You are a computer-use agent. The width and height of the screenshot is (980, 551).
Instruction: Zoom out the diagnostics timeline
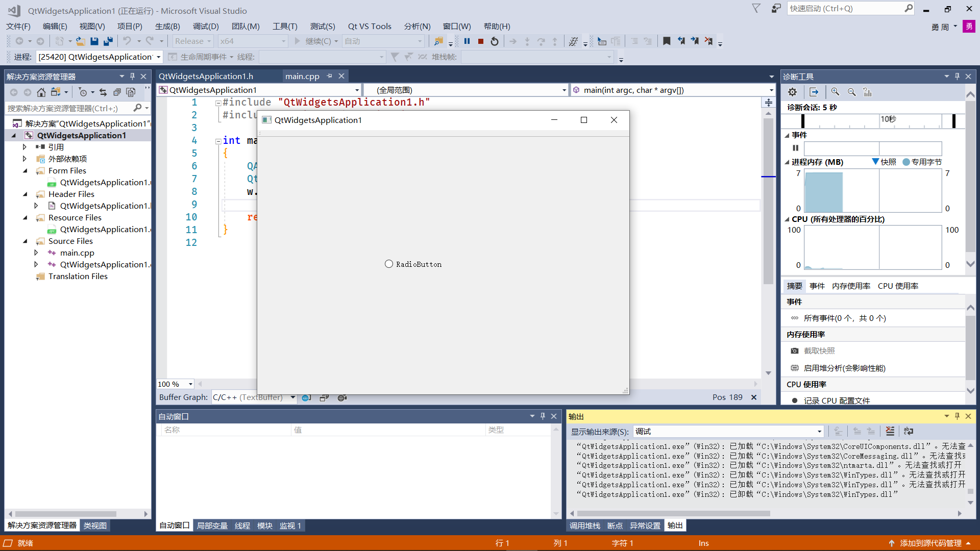(x=851, y=92)
